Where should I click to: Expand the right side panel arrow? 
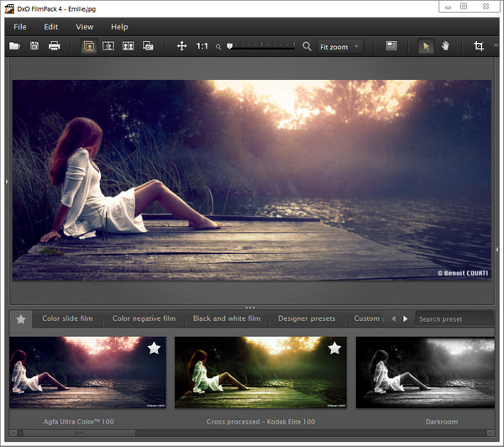[497, 250]
